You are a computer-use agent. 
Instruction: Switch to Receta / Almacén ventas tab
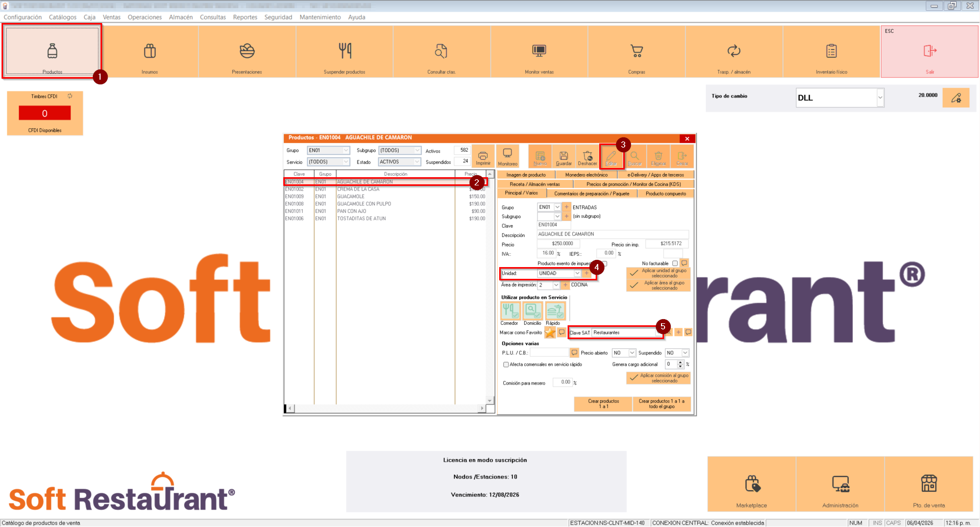coord(535,184)
